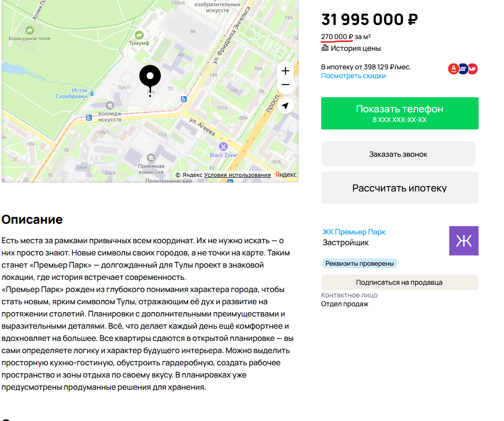
Task: Click the purple Ж developer avatar
Action: pos(463,241)
